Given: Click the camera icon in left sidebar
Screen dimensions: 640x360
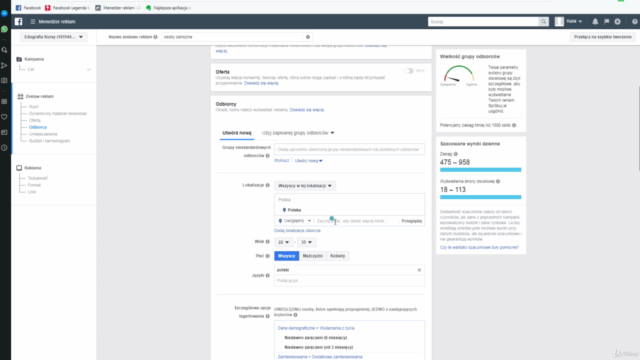Looking at the screenshot, I should pos(4,80).
